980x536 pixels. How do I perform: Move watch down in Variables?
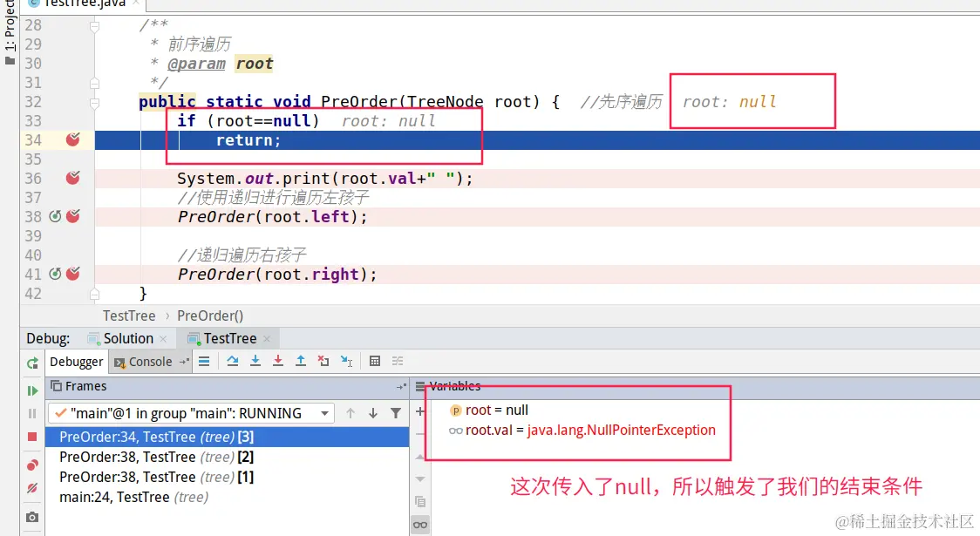tap(420, 479)
